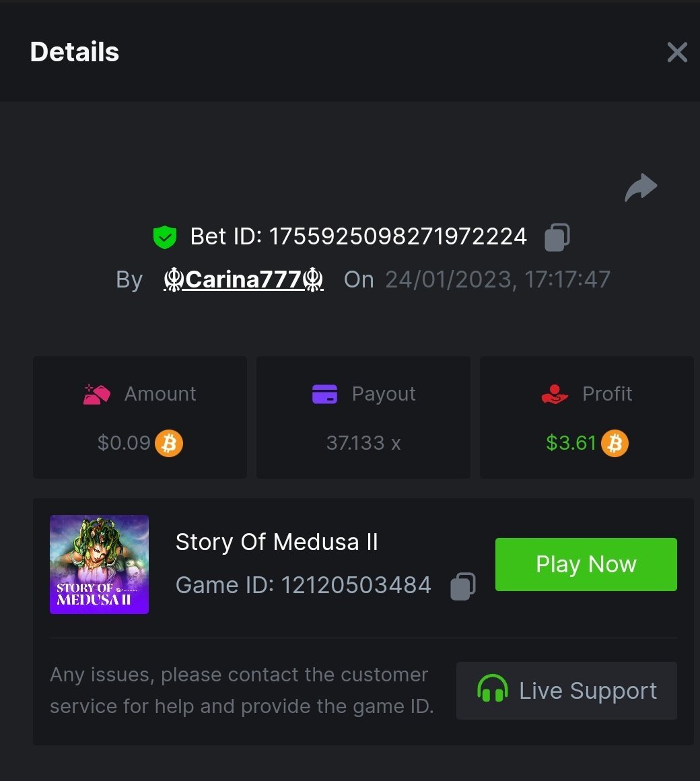Click the green verified shield icon
This screenshot has width=700, height=781.
[165, 237]
